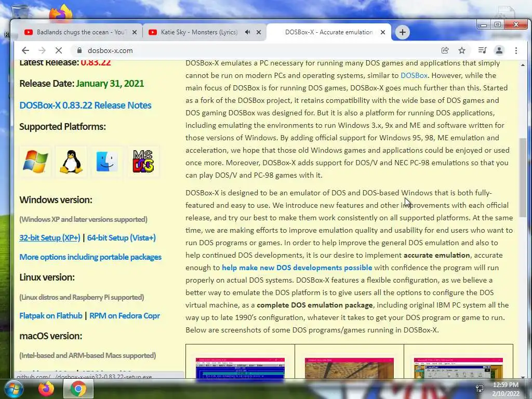The image size is (532, 399).
Task: Click the January 31, 2021 release date
Action: (110, 84)
